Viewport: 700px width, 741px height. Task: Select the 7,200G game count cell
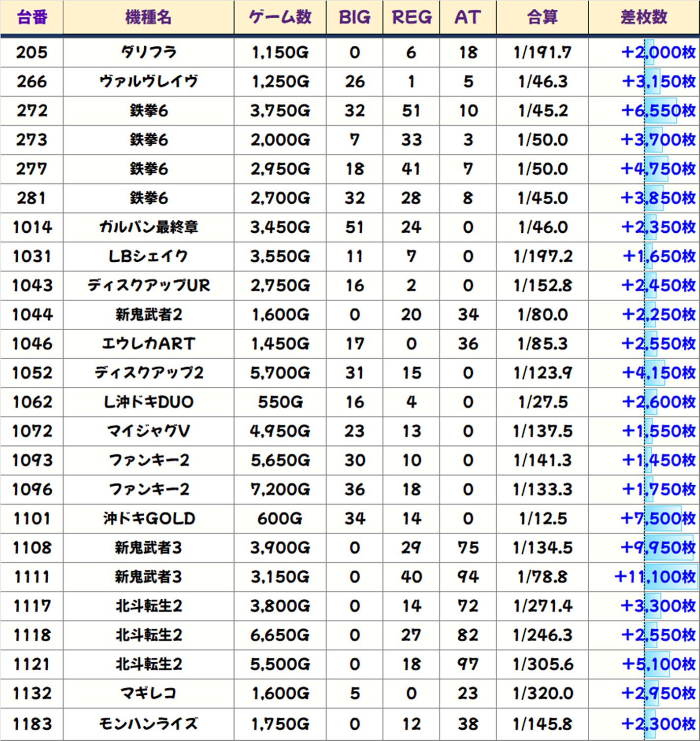click(280, 489)
